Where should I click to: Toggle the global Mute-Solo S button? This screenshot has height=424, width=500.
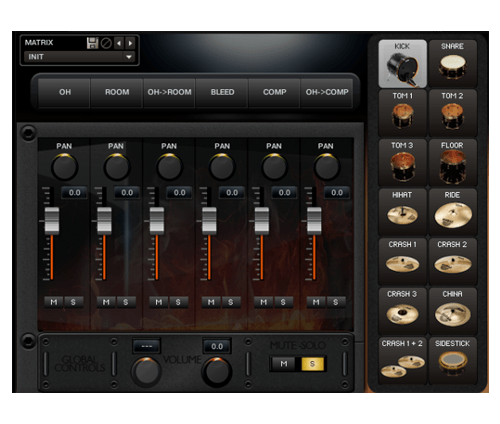(x=312, y=364)
